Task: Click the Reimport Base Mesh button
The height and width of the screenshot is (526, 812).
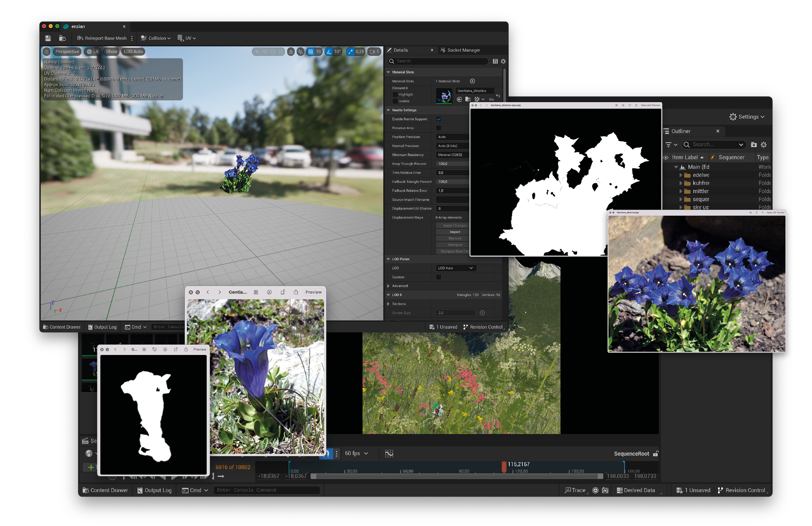Action: tap(102, 38)
